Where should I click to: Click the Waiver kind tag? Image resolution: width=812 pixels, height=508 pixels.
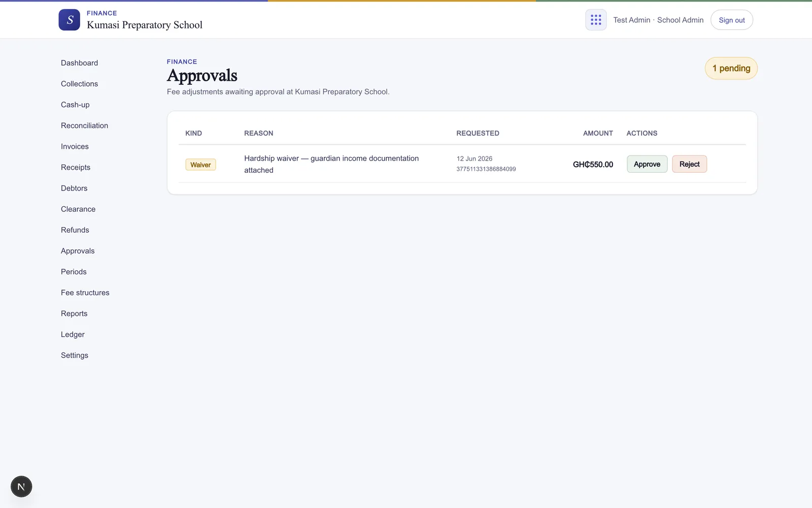pyautogui.click(x=200, y=165)
